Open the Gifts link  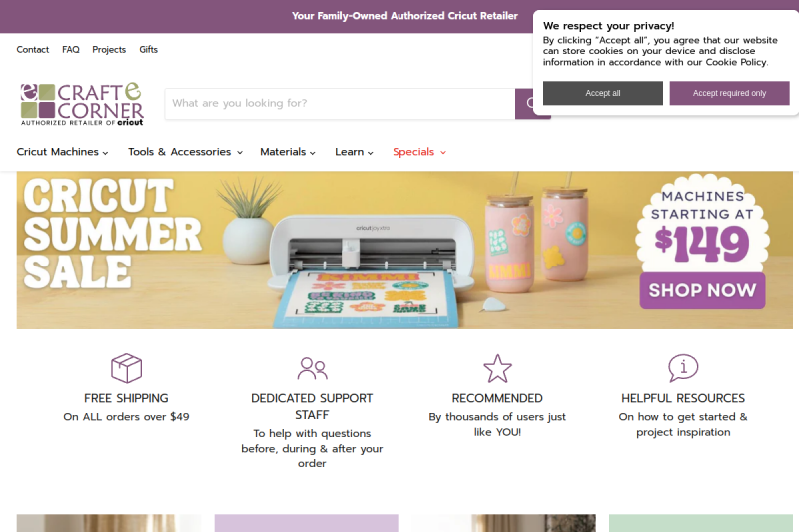click(x=148, y=49)
